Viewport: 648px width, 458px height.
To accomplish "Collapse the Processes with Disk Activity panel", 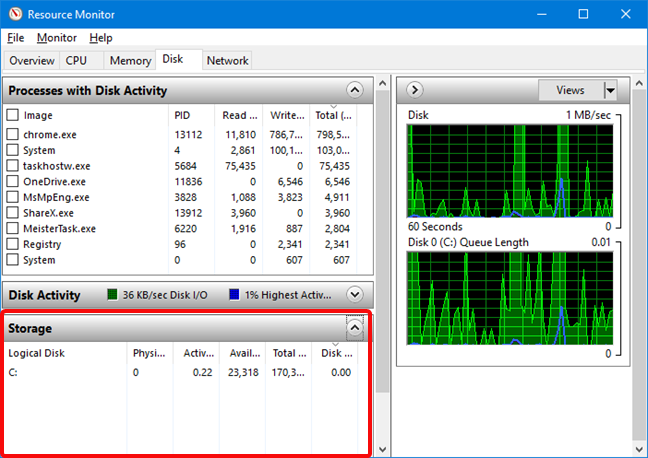I will 353,90.
